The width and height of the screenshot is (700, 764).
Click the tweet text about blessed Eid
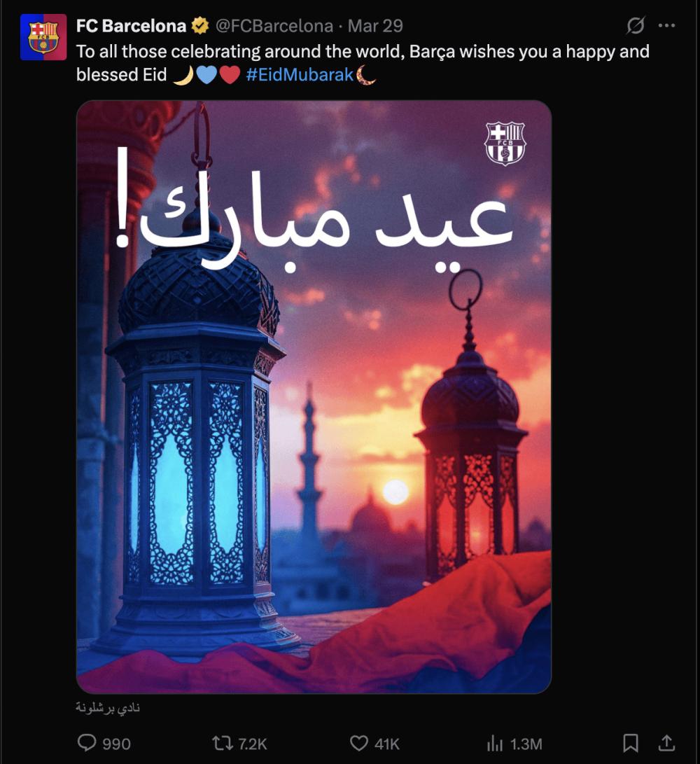pyautogui.click(x=363, y=63)
